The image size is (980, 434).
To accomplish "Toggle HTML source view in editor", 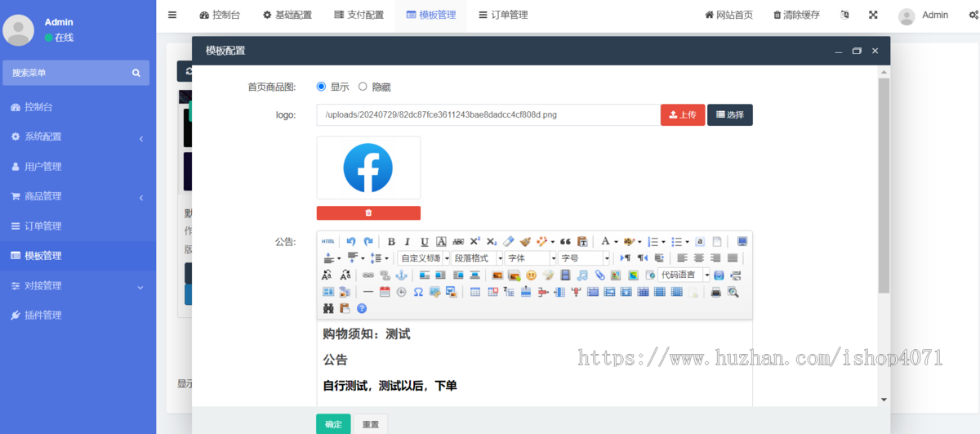I will point(327,242).
